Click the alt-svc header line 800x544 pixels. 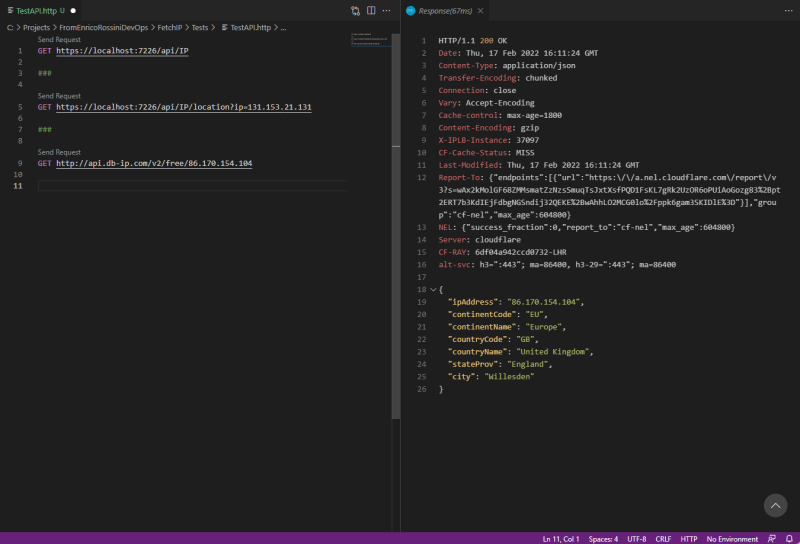(x=557, y=264)
